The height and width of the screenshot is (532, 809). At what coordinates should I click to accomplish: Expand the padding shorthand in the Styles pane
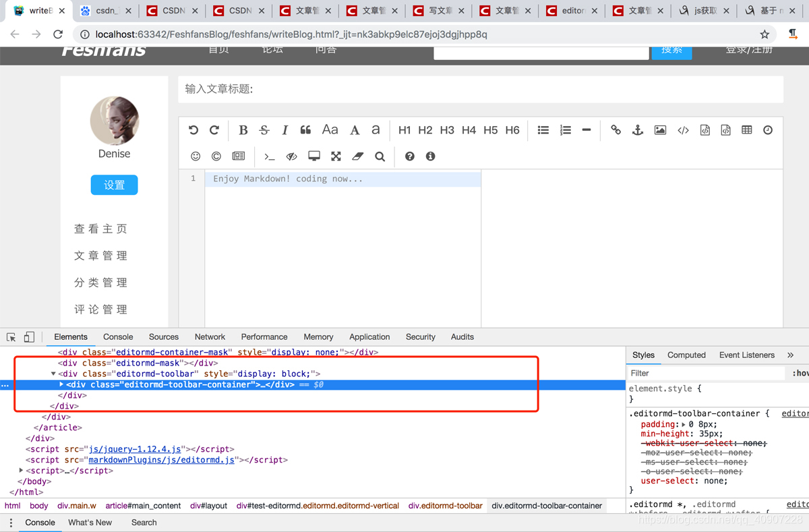pos(684,425)
